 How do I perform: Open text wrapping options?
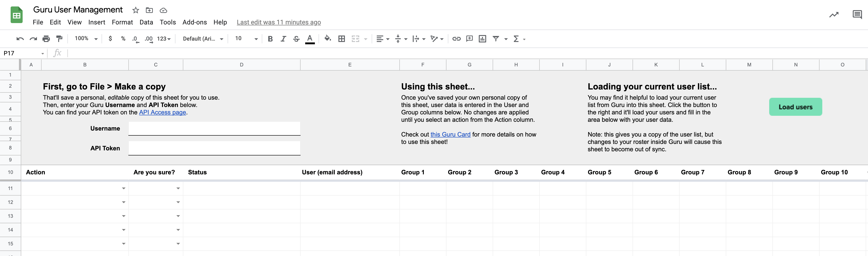click(x=419, y=39)
